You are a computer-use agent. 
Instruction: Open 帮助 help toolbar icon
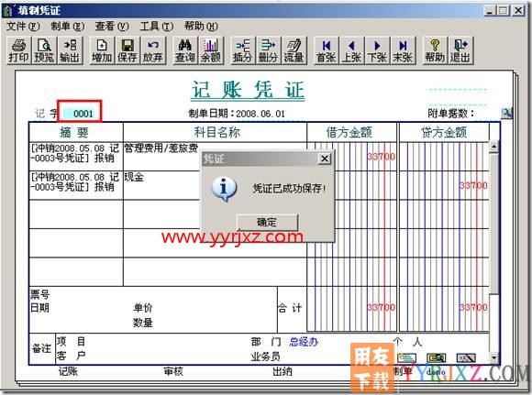coord(435,50)
